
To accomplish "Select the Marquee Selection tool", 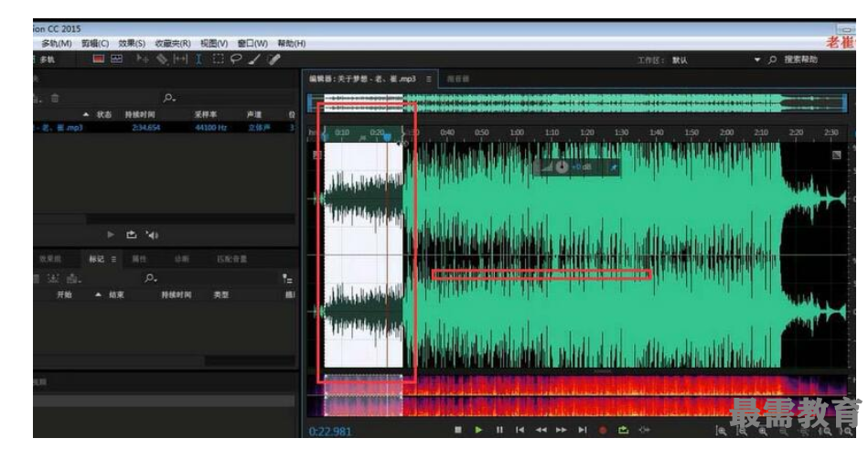I will tap(219, 59).
